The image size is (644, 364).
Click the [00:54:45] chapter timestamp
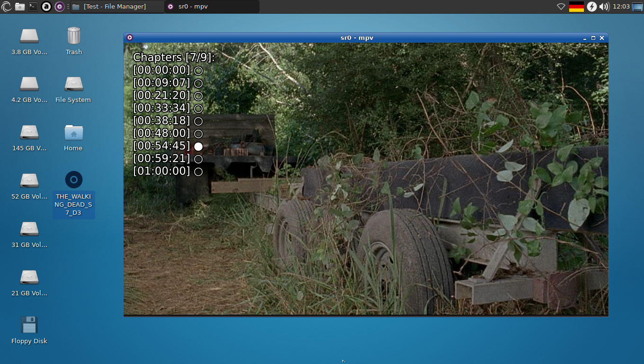click(161, 146)
